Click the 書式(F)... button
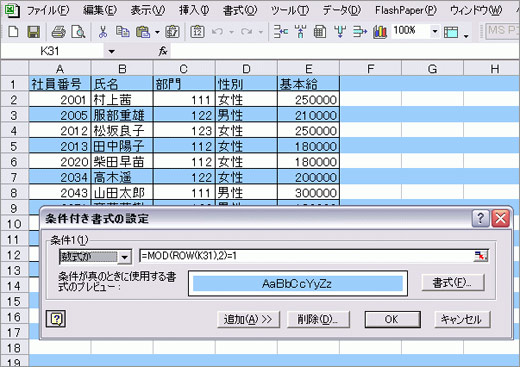The height and width of the screenshot is (367, 520). click(x=453, y=283)
